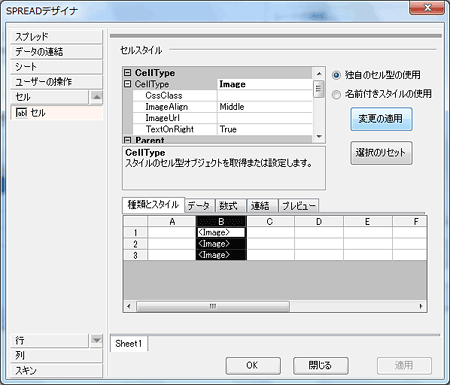This screenshot has width=450, height=385.
Task: Click horizontal scrollbar right arrow
Action: click(x=421, y=306)
